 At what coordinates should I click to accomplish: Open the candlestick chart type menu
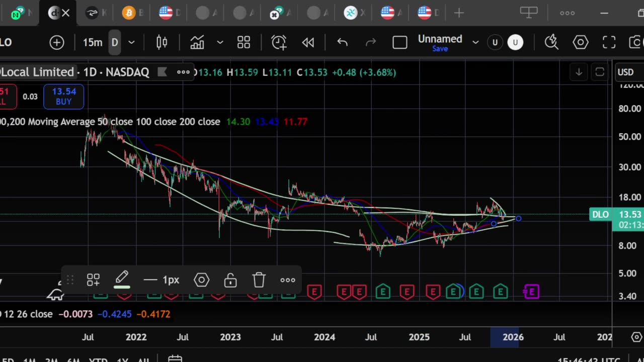(162, 43)
